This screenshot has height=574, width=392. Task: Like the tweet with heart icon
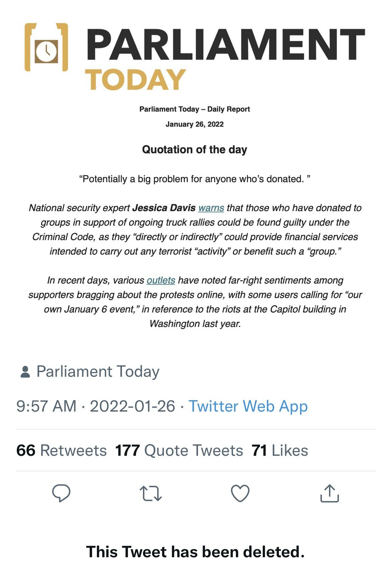(x=240, y=493)
